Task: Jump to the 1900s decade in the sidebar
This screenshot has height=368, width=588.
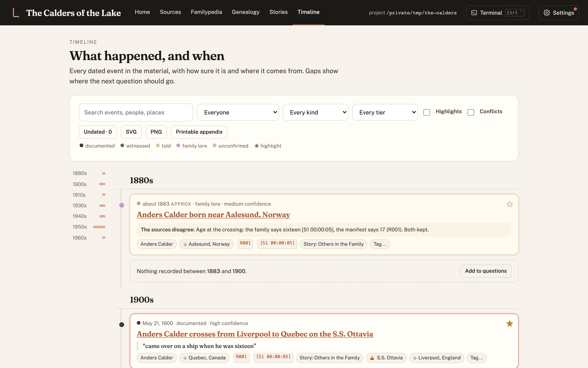Action: click(89, 184)
